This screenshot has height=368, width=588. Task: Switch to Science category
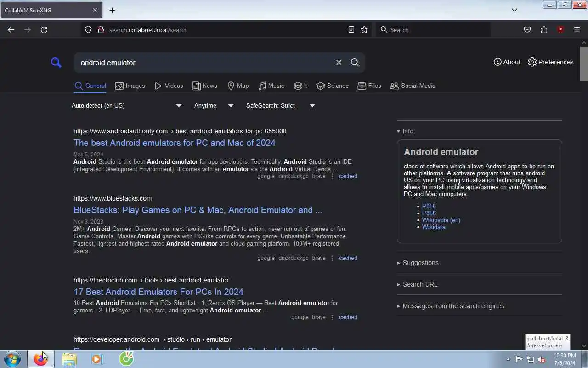click(x=332, y=86)
